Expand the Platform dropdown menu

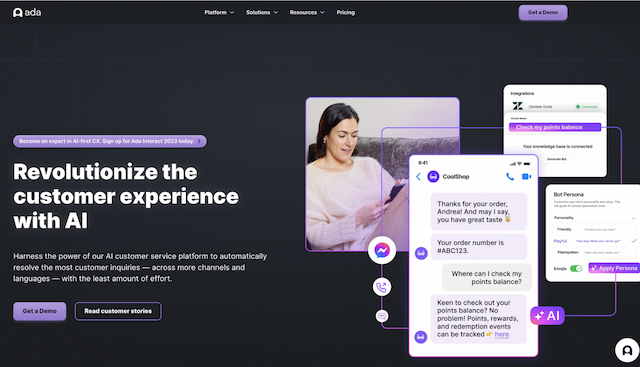coord(219,13)
